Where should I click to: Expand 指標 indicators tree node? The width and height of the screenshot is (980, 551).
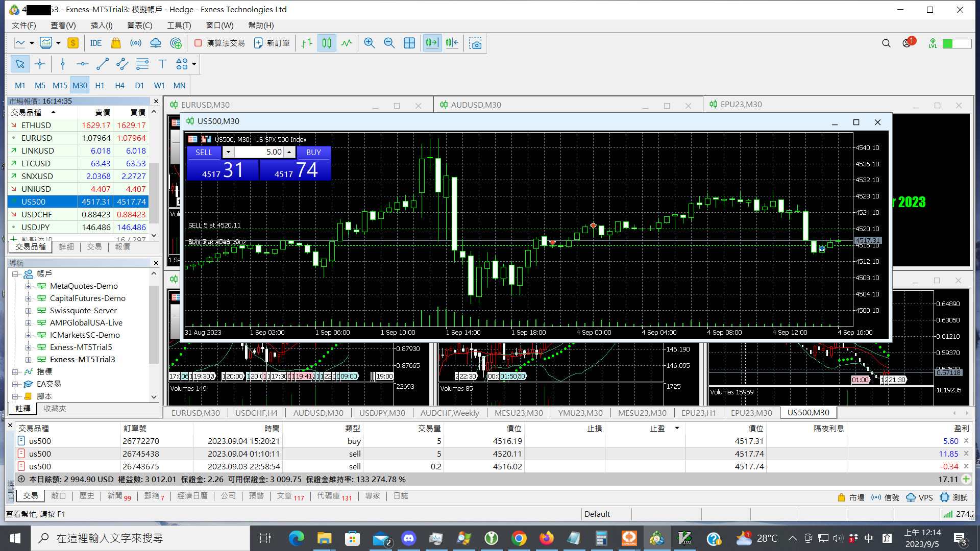pyautogui.click(x=15, y=372)
